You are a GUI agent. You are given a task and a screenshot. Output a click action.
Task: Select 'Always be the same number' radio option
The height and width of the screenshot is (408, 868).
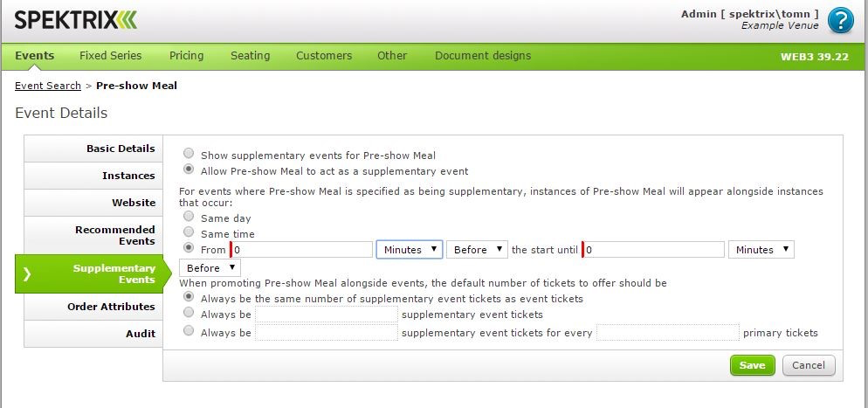(189, 297)
